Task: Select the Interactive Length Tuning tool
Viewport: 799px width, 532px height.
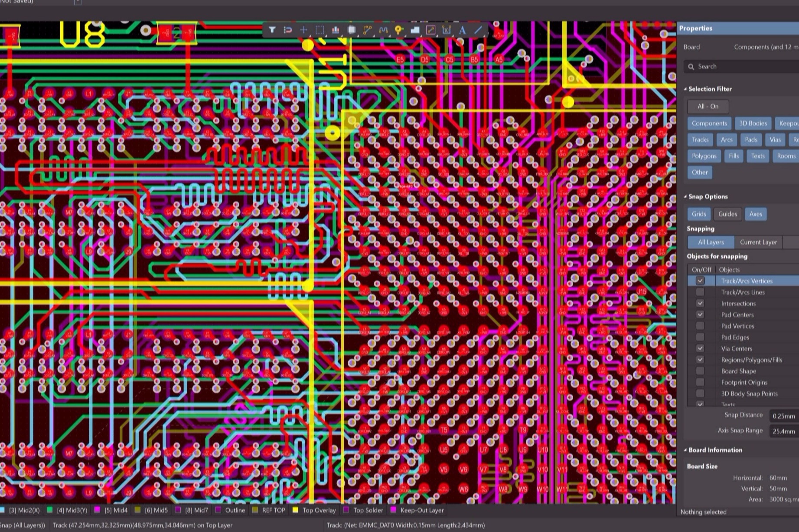Action: click(x=383, y=30)
